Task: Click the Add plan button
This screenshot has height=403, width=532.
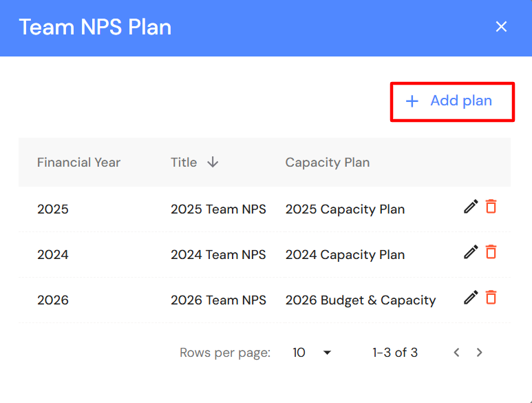Action: 452,101
